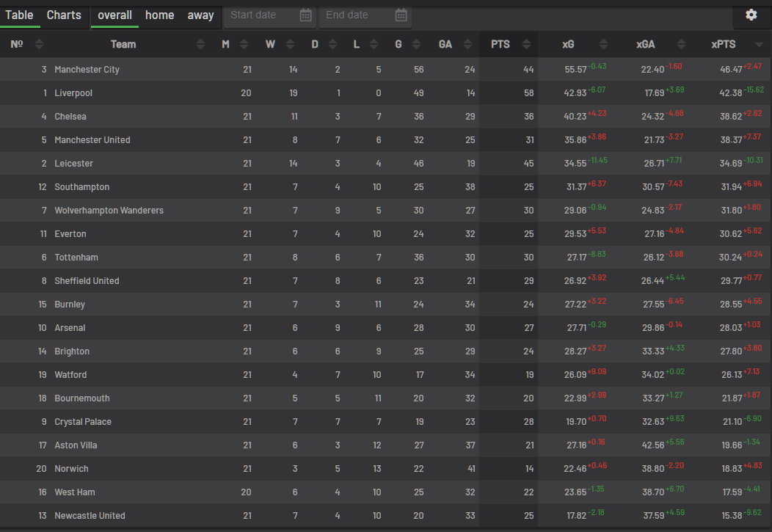This screenshot has height=532, width=772.
Task: Switch to the Charts tab
Action: [x=64, y=15]
